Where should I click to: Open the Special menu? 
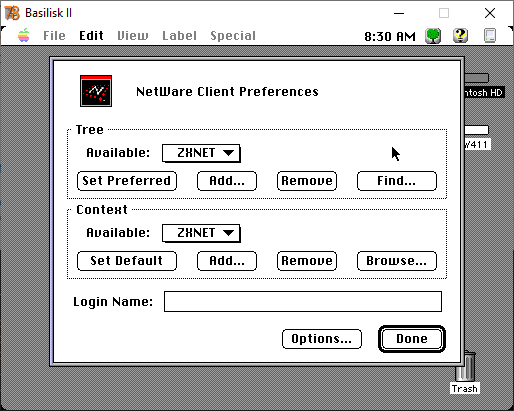coord(233,36)
